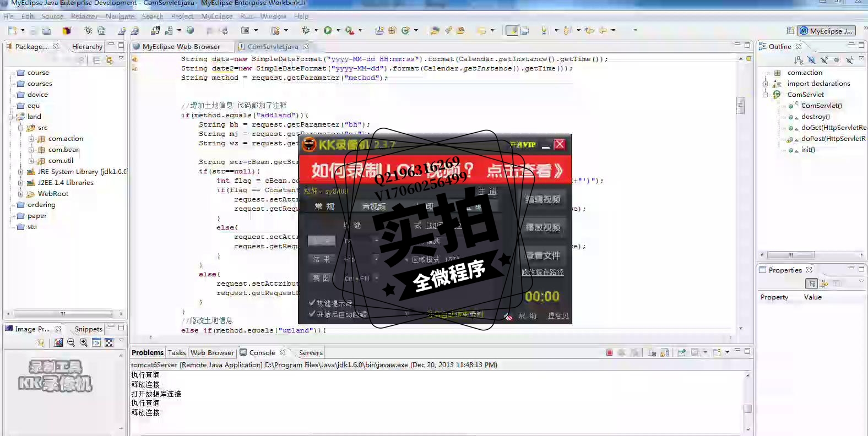Viewport: 868px width, 436px height.
Task: Click the View Files button in KK recorder
Action: click(543, 255)
